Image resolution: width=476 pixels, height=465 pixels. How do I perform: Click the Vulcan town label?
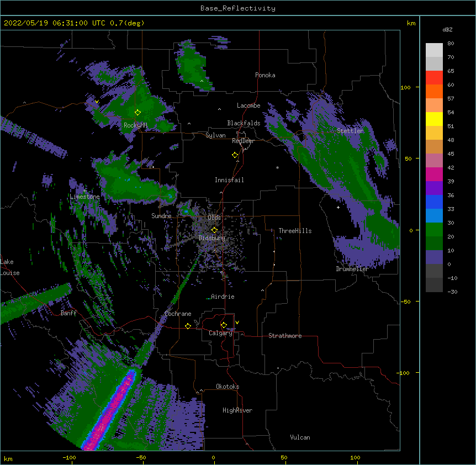300,437
